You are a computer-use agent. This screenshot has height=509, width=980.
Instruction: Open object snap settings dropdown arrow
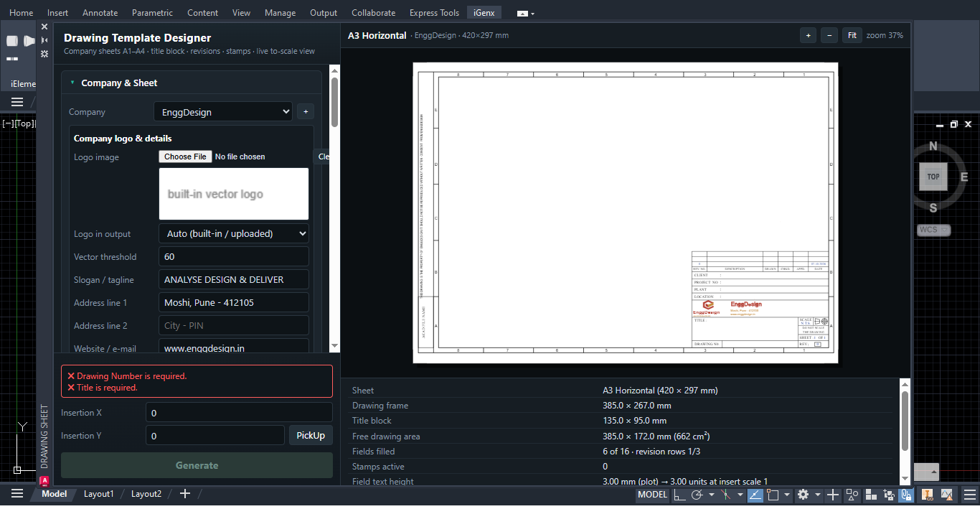click(787, 495)
